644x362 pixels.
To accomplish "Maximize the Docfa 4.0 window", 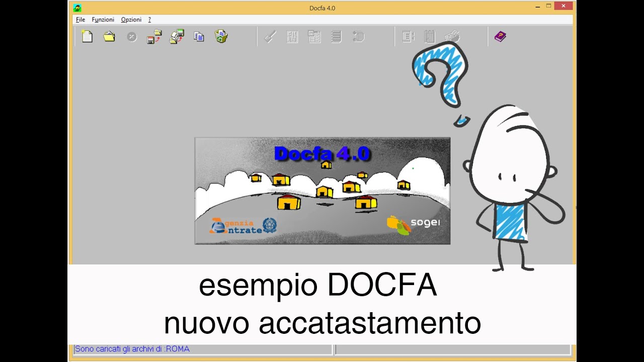I will tap(549, 6).
